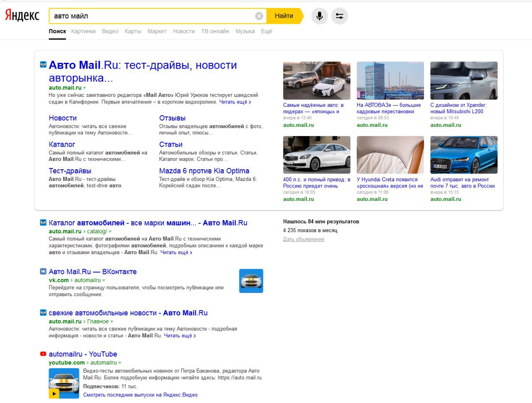The image size is (532, 403).
Task: Open Каталог автомобилей - все марки result title
Action: click(x=148, y=223)
